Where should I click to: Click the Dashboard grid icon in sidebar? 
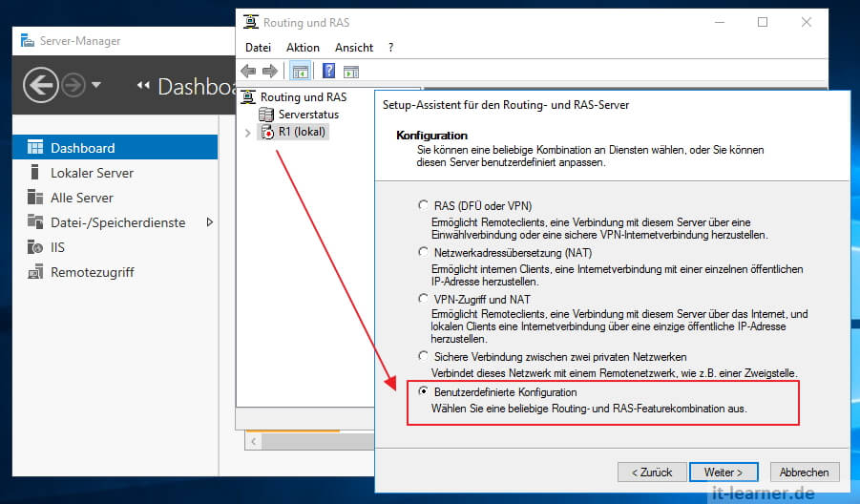(x=35, y=147)
